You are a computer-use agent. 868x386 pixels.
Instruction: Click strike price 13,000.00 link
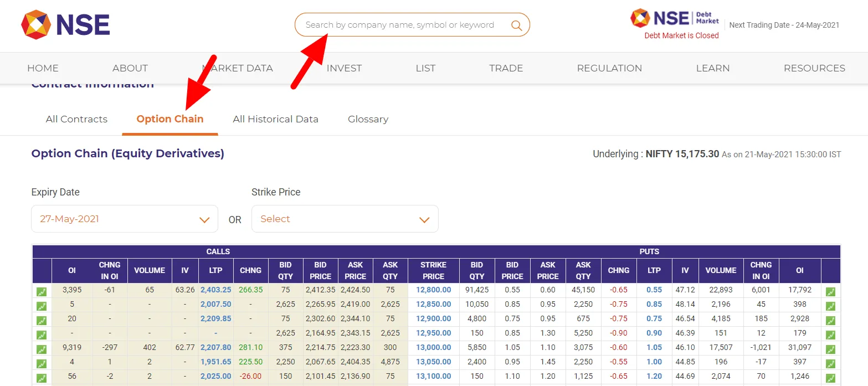pyautogui.click(x=433, y=348)
